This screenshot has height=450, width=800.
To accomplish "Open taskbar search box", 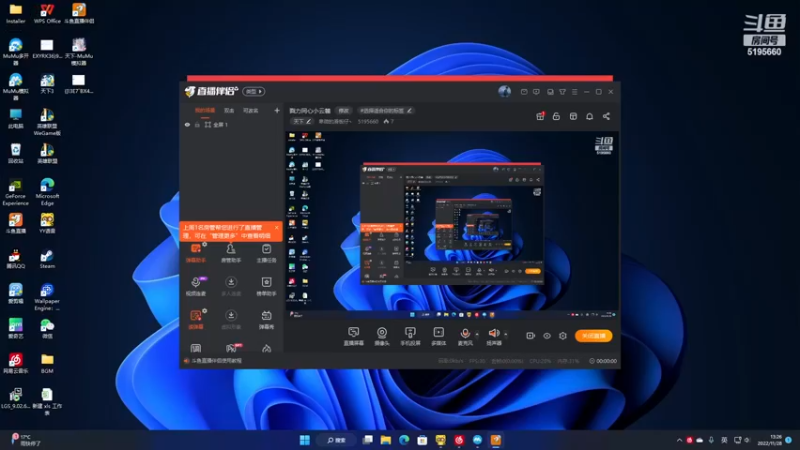I will (x=337, y=440).
